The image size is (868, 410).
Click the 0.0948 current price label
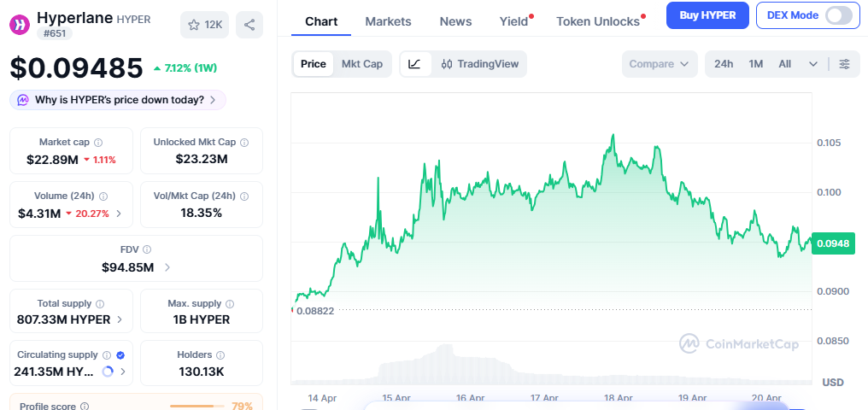833,243
